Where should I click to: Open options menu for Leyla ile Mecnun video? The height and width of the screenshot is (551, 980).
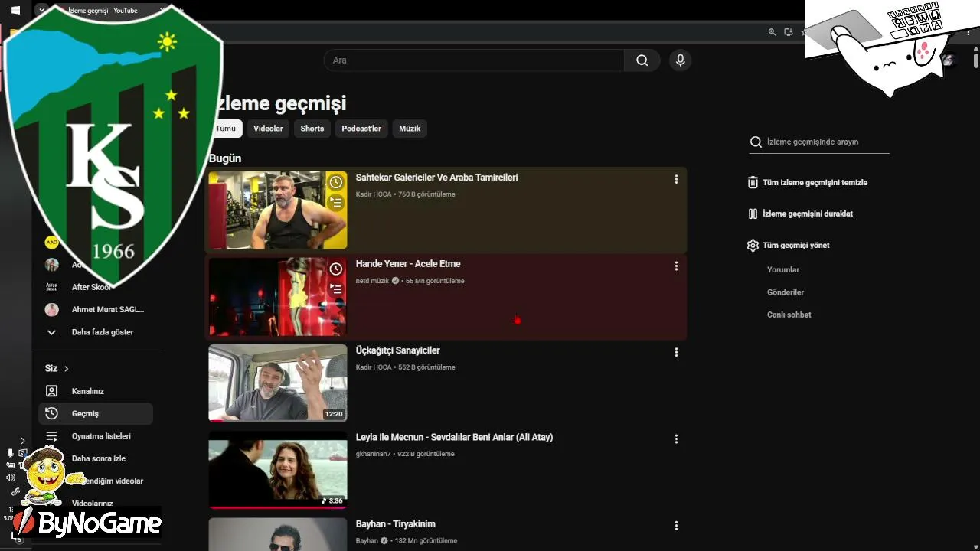point(676,439)
